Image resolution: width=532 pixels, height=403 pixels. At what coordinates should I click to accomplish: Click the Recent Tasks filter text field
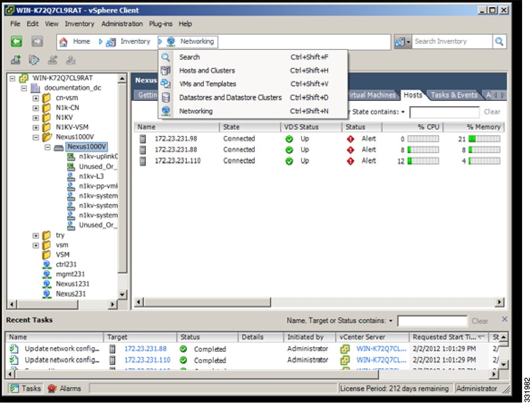[432, 321]
